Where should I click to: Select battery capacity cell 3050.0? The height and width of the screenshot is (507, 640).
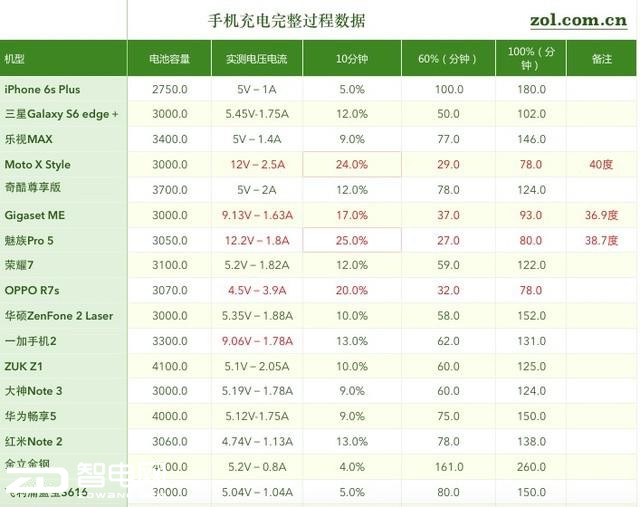point(170,240)
